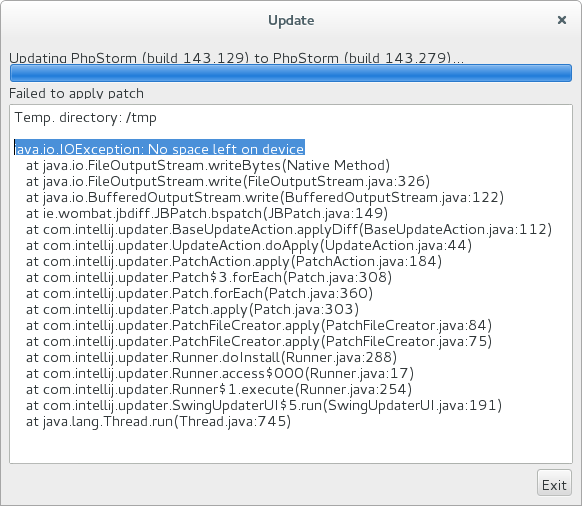Click the 'Temp. directory: /tmp' line
Screen dimensions: 582x506
(85, 118)
